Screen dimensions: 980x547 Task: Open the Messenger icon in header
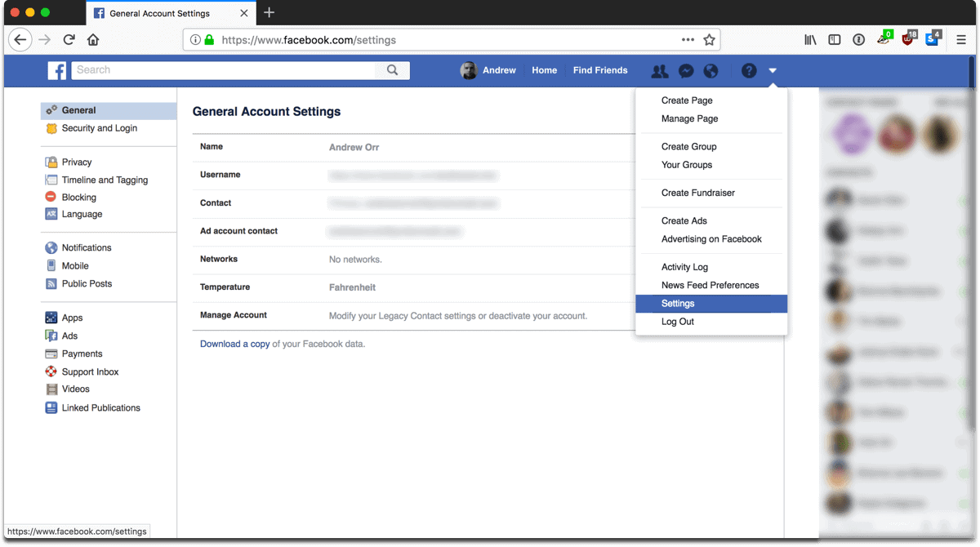click(x=686, y=71)
